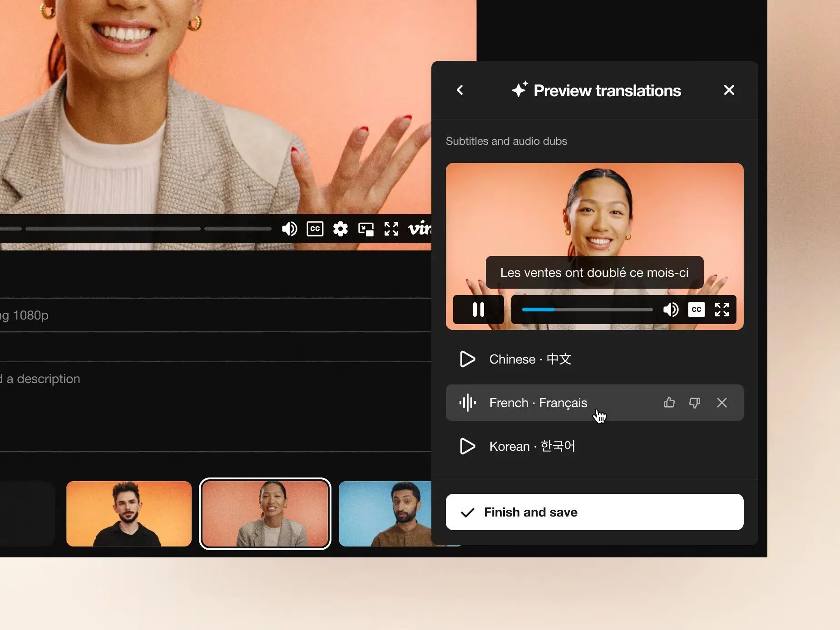This screenshot has width=840, height=630.
Task: Go back with the panel's left chevron
Action: [460, 90]
